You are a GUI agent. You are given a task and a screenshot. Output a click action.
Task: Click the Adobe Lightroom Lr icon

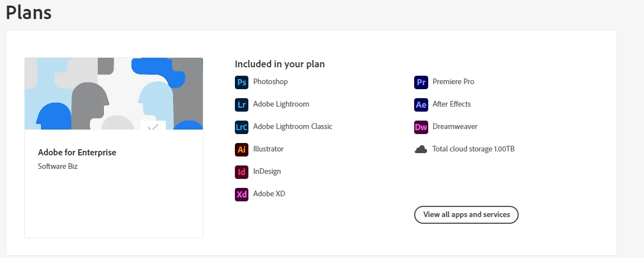[242, 104]
